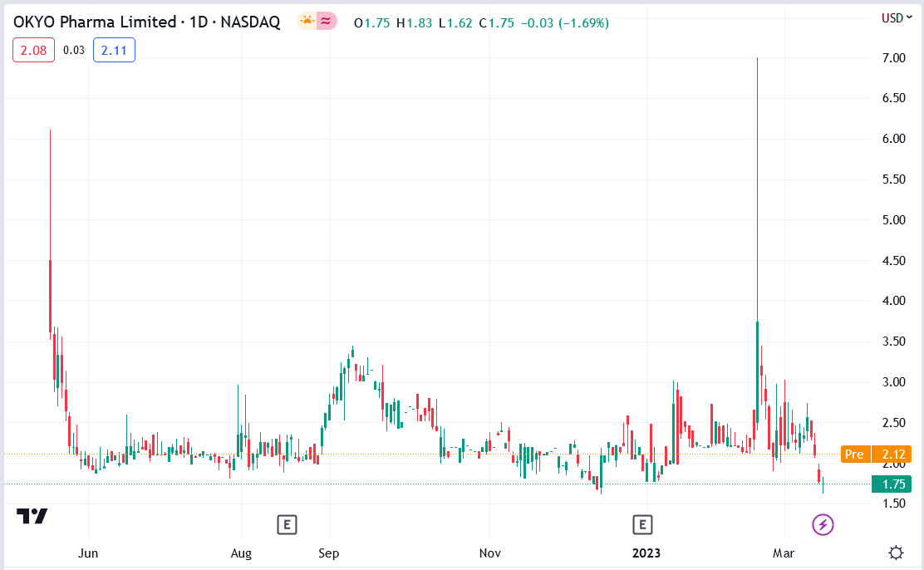
Task: Click the pink approximate-data indicator icon
Action: click(x=327, y=22)
